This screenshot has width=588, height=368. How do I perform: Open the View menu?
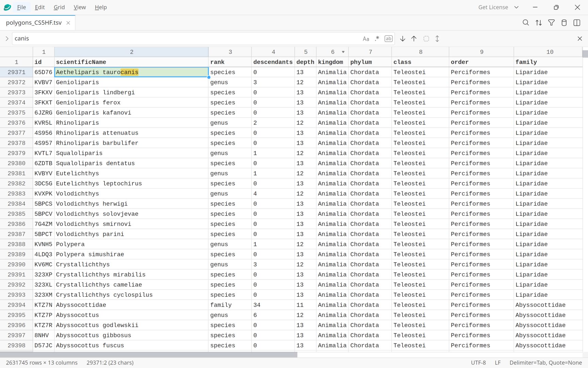(x=80, y=7)
